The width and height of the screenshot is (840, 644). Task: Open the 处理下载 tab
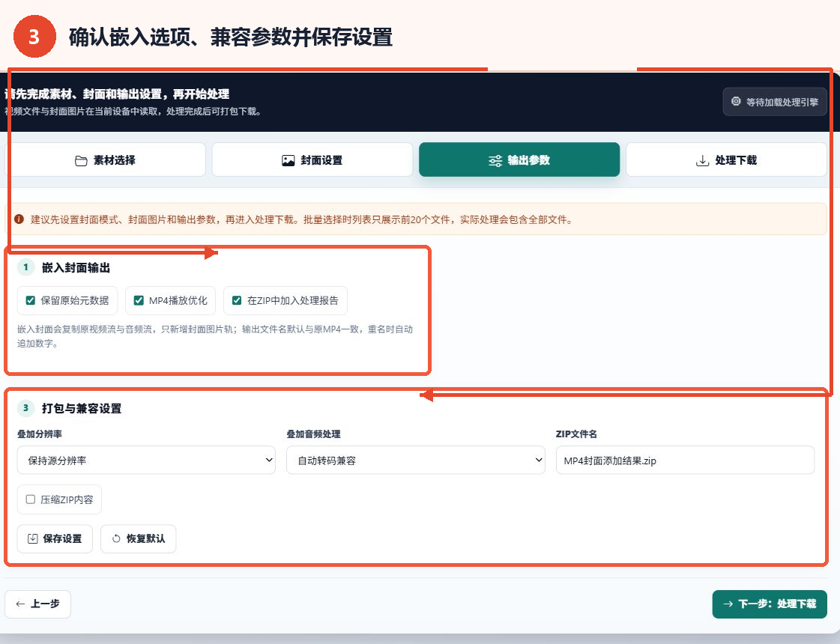coord(726,160)
